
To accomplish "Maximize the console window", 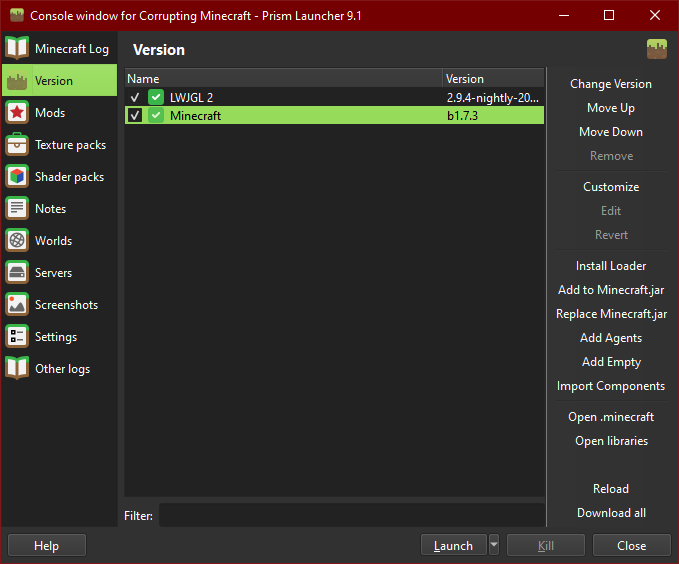I will 609,16.
